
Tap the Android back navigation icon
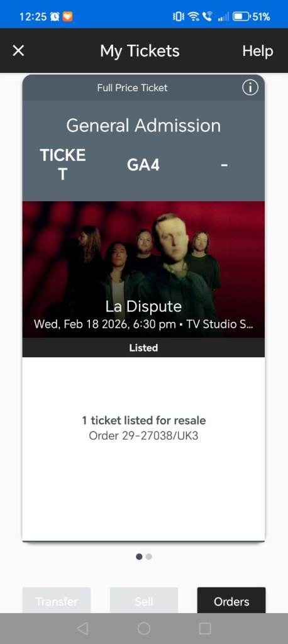point(82,628)
